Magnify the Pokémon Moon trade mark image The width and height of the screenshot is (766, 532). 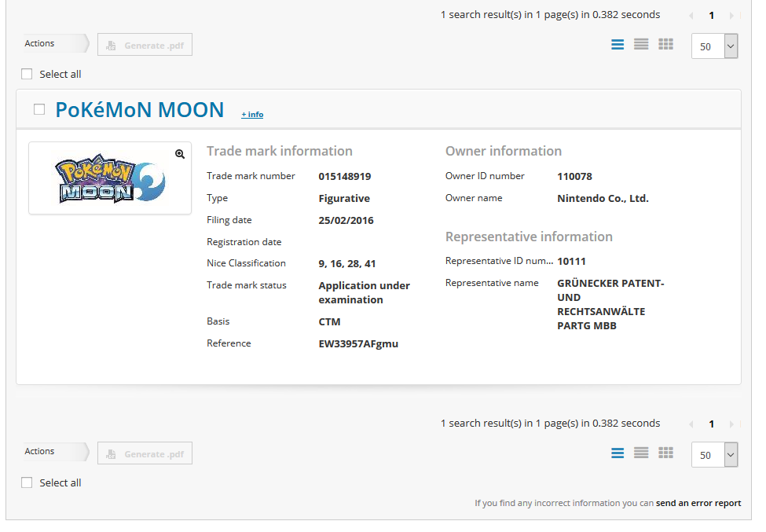click(x=180, y=154)
